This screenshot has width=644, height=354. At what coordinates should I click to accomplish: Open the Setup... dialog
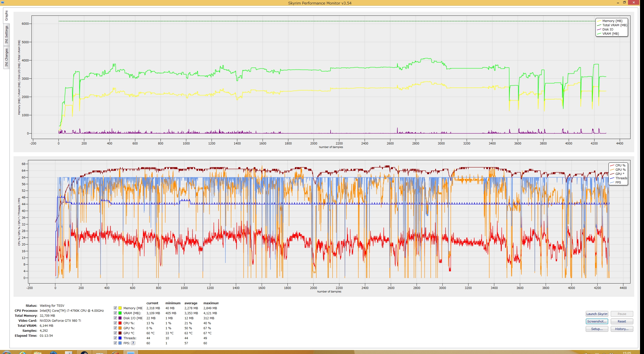coord(597,329)
